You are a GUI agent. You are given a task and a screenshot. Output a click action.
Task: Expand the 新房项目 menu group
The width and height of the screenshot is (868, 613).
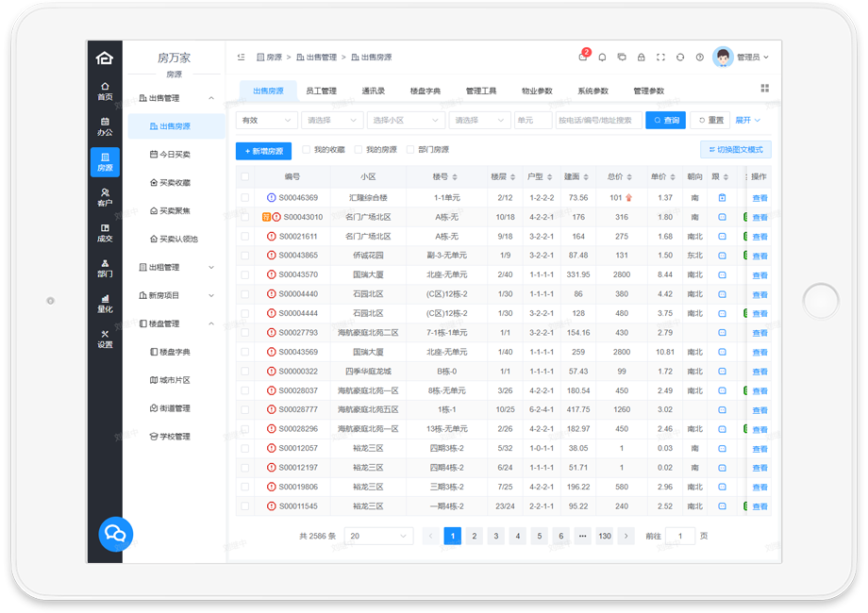tap(176, 295)
